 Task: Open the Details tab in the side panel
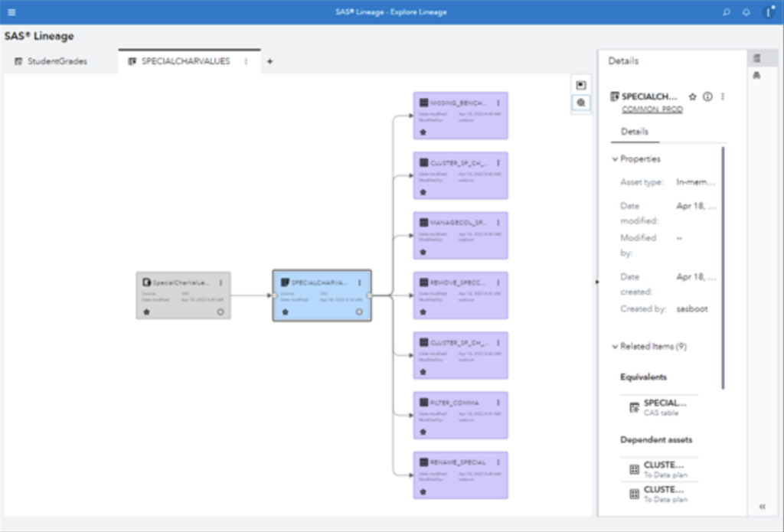click(635, 132)
